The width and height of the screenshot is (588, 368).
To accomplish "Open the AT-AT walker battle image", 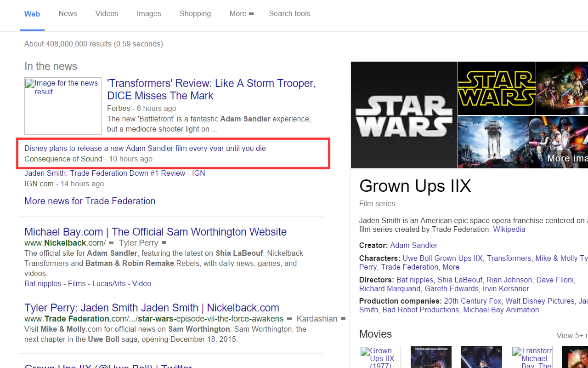I will click(x=493, y=142).
